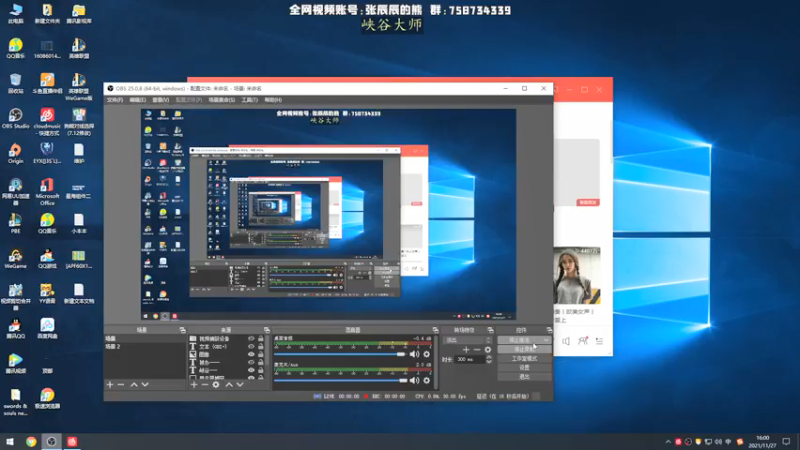Open source properties gear in Sources panel
800x450 pixels.
pyautogui.click(x=216, y=385)
